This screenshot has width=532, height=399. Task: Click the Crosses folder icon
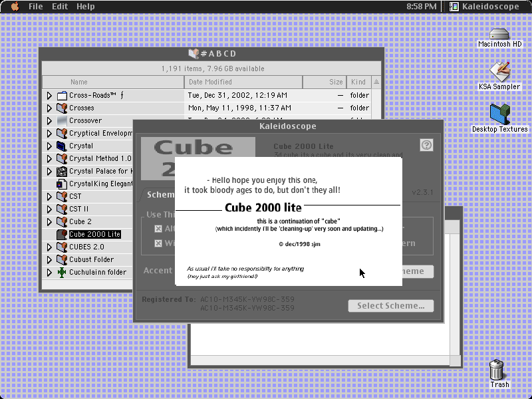(x=62, y=108)
